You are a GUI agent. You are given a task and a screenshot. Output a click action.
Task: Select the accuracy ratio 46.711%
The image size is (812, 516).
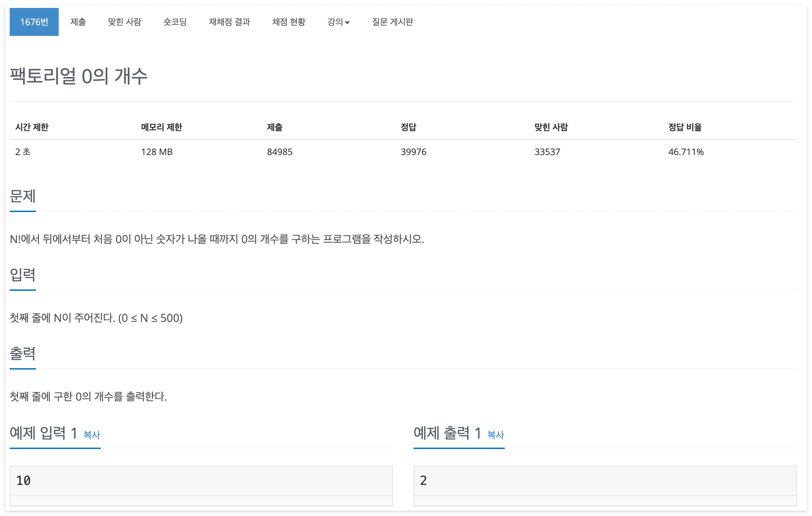pyautogui.click(x=686, y=152)
